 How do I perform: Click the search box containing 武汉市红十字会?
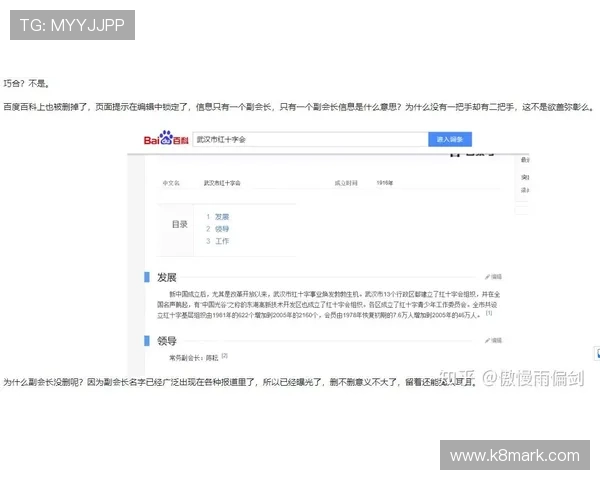310,139
